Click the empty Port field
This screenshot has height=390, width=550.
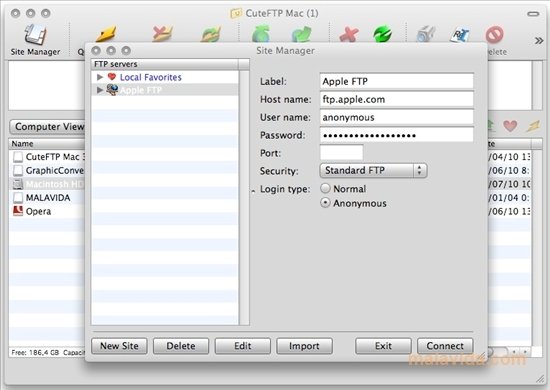click(x=341, y=153)
